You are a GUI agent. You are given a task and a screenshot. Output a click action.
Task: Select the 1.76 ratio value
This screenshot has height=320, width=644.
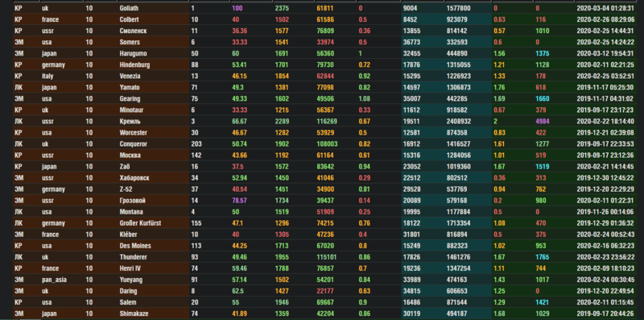pos(499,88)
